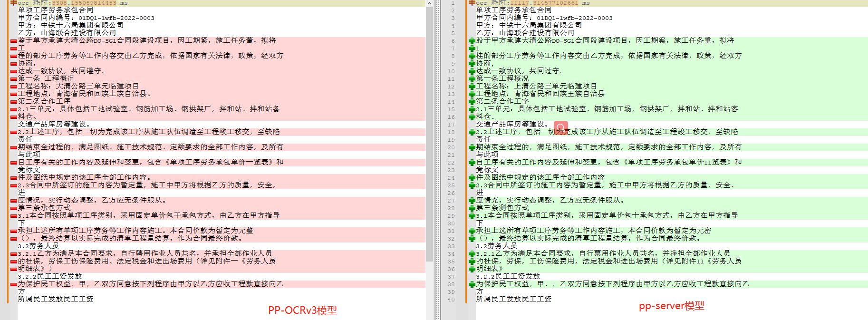
Task: Click the green plus marker beside the '2.1三单元' line in the right pane
Action: tap(472, 109)
